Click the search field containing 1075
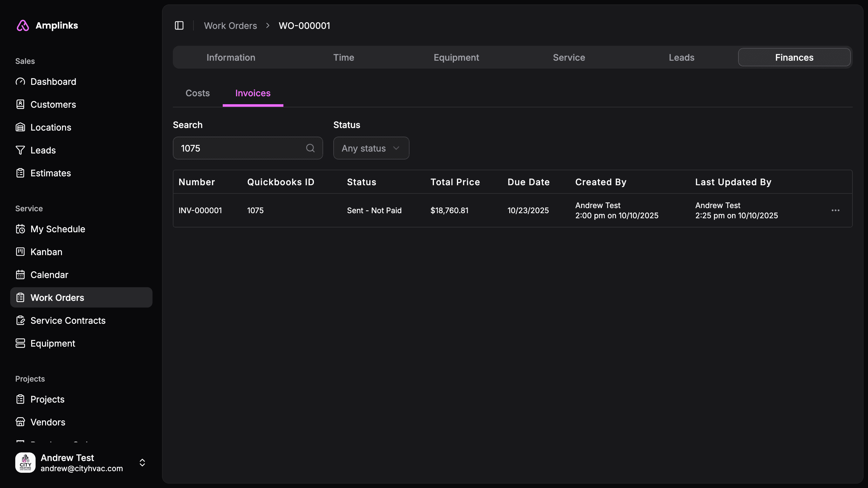Screen dimensions: 868x488 [x=239, y=148]
